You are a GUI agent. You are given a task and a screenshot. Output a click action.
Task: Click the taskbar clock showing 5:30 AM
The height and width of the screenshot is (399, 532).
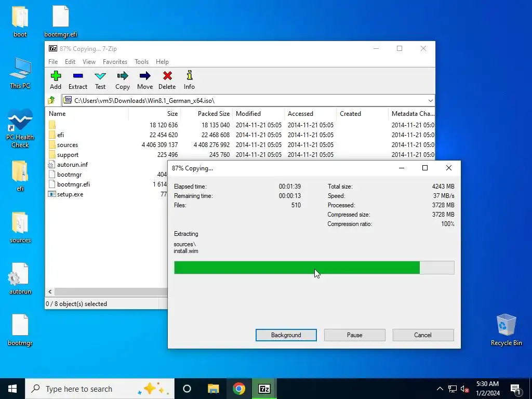coord(487,389)
